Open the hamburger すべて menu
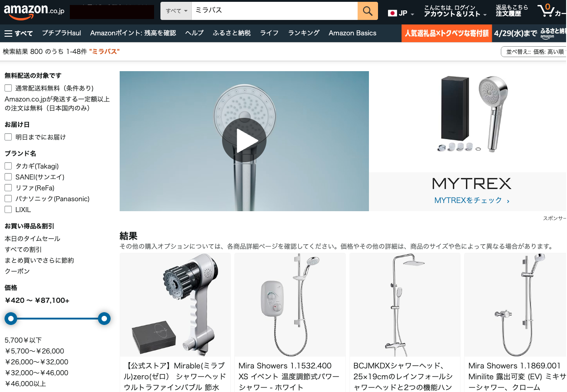The height and width of the screenshot is (392, 567). pyautogui.click(x=19, y=33)
